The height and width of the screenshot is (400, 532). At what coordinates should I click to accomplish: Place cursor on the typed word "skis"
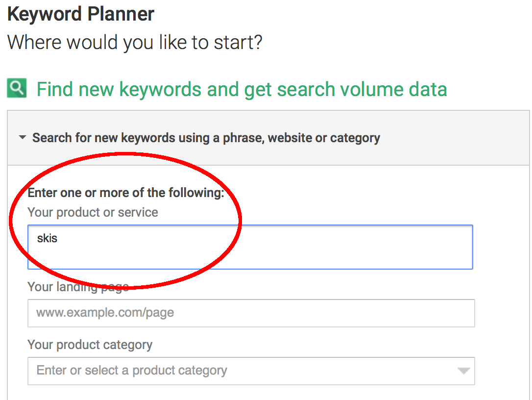point(47,239)
